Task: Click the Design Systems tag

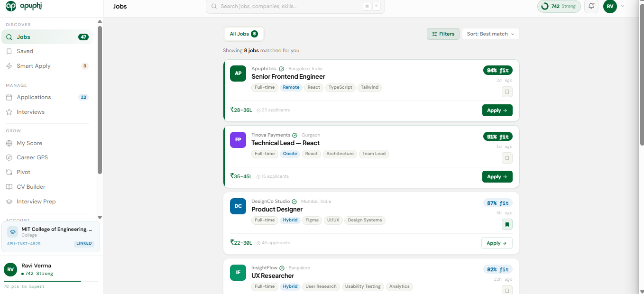Action: [x=365, y=220]
